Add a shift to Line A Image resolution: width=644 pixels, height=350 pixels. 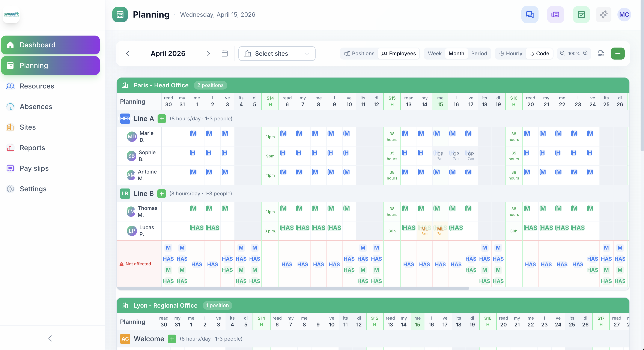(162, 119)
